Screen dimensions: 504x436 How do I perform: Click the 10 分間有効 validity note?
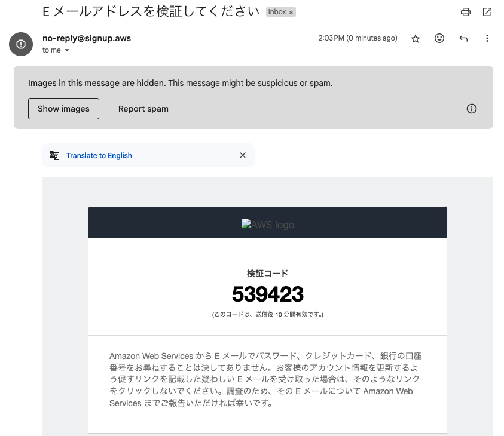[268, 314]
